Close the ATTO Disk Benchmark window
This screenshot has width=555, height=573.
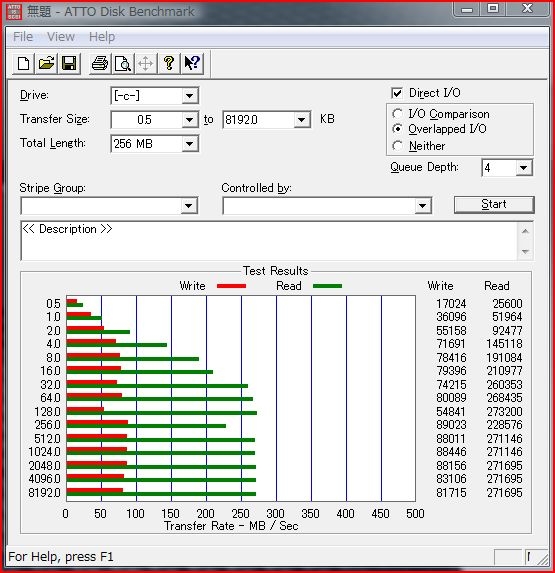527,9
